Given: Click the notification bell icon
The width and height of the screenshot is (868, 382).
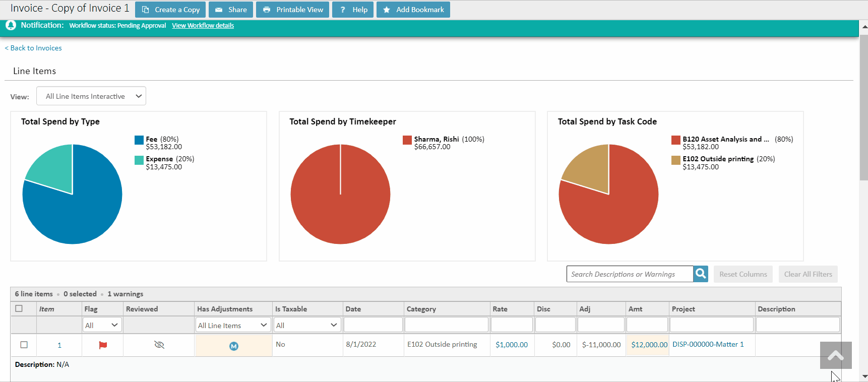Looking at the screenshot, I should click(11, 25).
